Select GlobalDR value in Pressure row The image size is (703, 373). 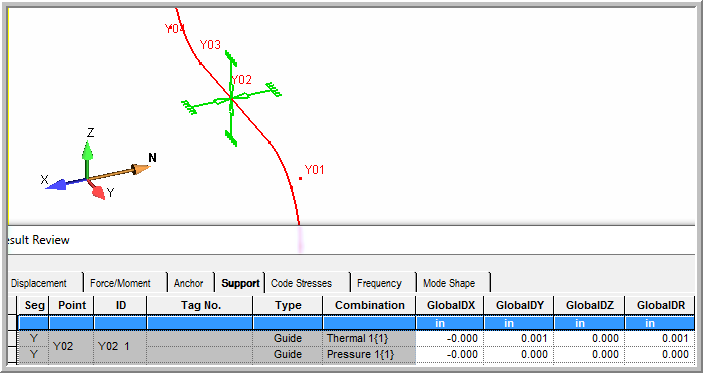point(660,354)
